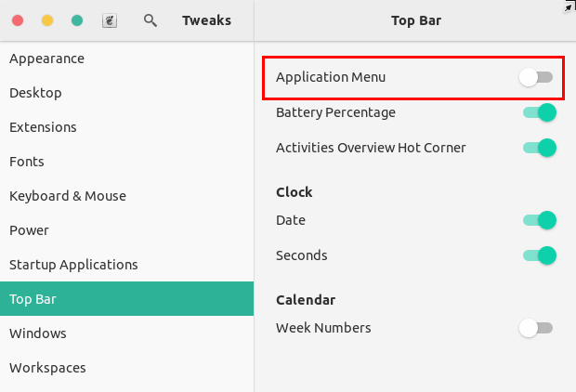Open the Appearance section
Image resolution: width=576 pixels, height=392 pixels.
pyautogui.click(x=46, y=59)
